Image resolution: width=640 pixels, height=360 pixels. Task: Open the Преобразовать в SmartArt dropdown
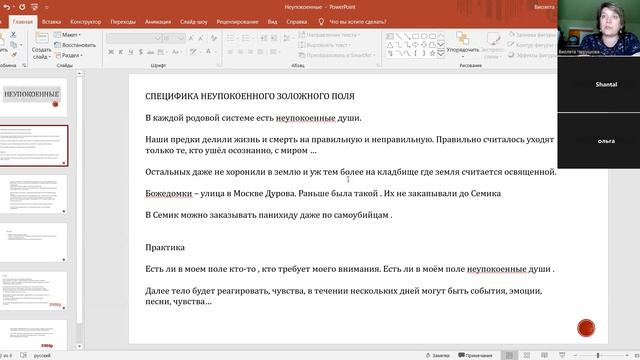tap(336, 55)
